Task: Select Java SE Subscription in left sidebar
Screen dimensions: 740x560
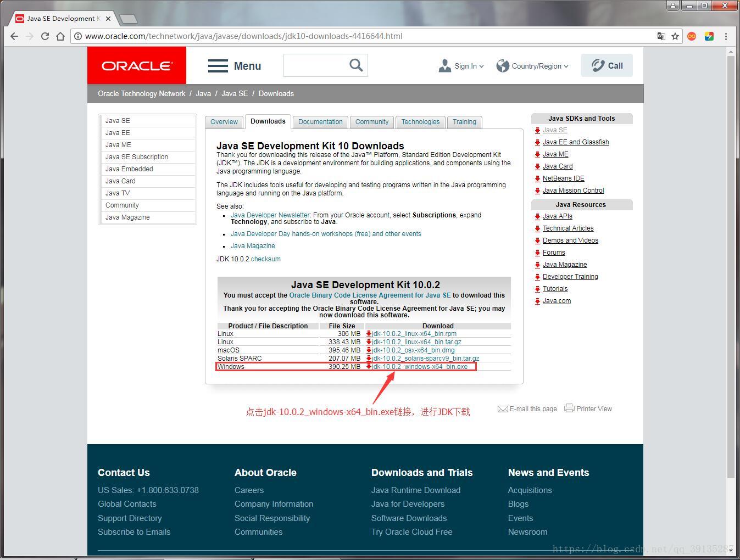Action: [x=148, y=157]
